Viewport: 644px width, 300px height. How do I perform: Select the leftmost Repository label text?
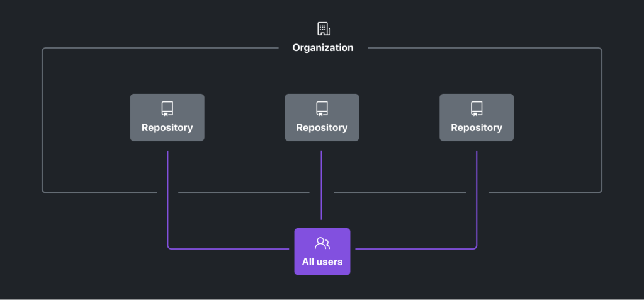click(x=167, y=128)
